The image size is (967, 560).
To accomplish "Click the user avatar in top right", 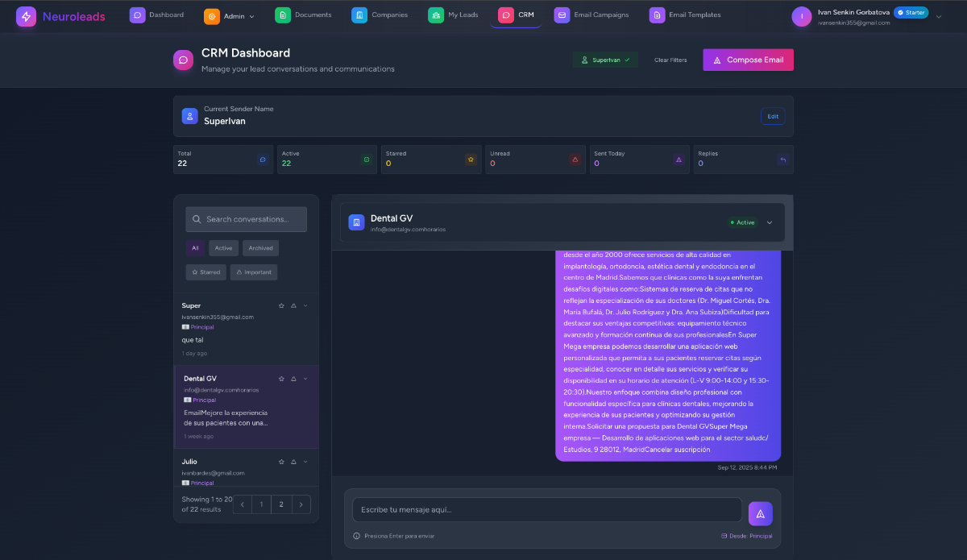I will coord(802,16).
